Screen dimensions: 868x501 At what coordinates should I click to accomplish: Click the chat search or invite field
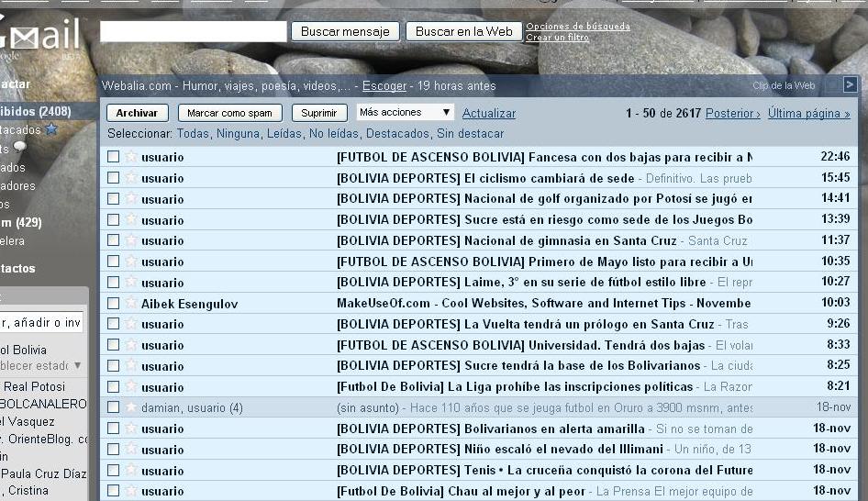point(41,322)
